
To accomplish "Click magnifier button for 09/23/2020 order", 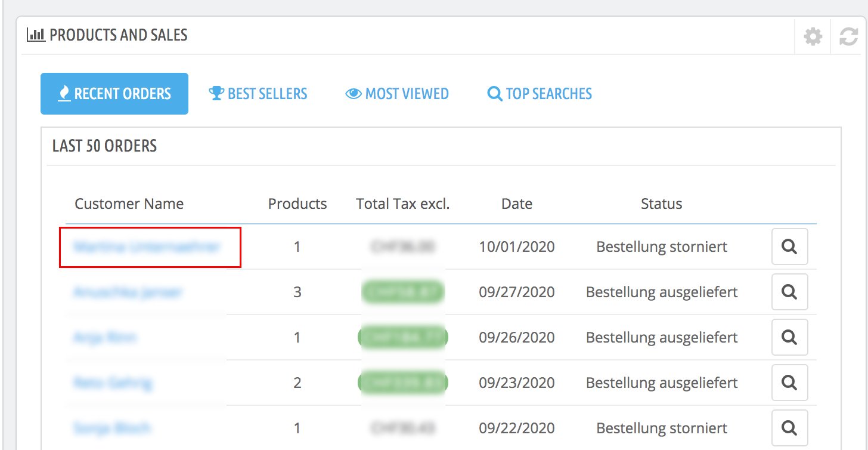I will (x=789, y=383).
